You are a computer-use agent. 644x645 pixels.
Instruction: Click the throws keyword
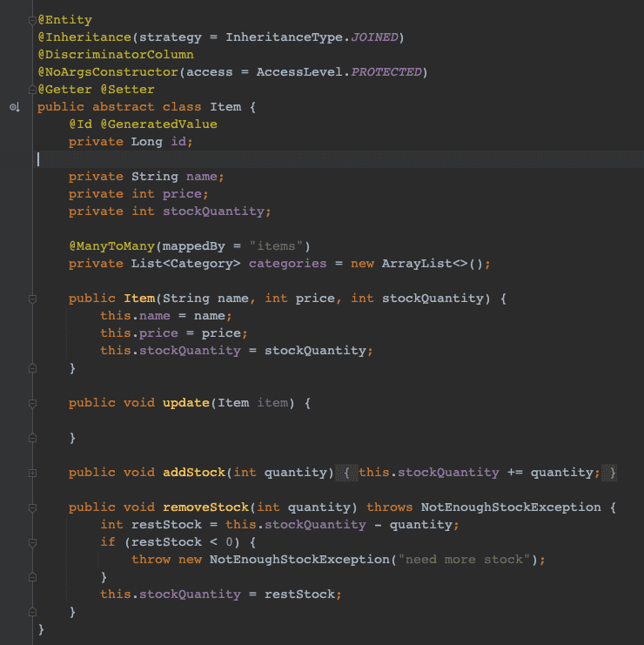389,507
